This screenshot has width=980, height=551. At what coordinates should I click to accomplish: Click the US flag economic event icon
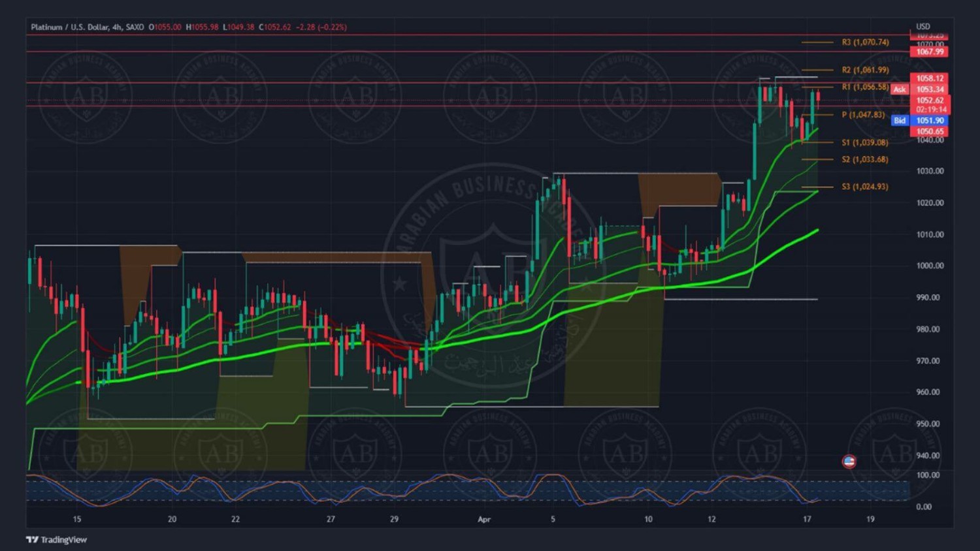pyautogui.click(x=849, y=462)
